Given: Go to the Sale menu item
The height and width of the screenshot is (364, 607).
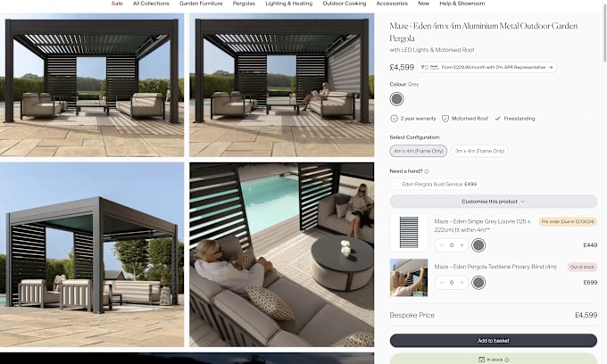Looking at the screenshot, I should [117, 4].
